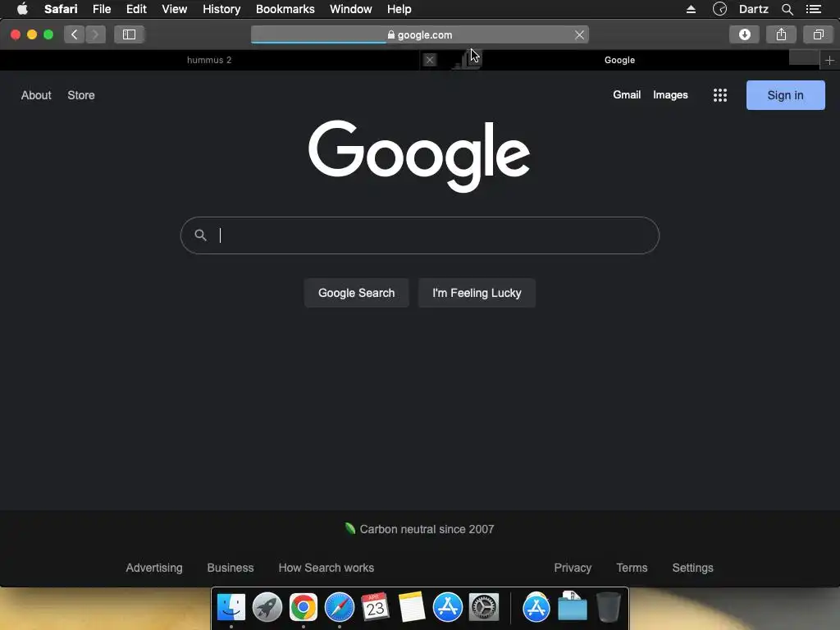840x630 pixels.
Task: Show all tabs overview
Action: [818, 34]
